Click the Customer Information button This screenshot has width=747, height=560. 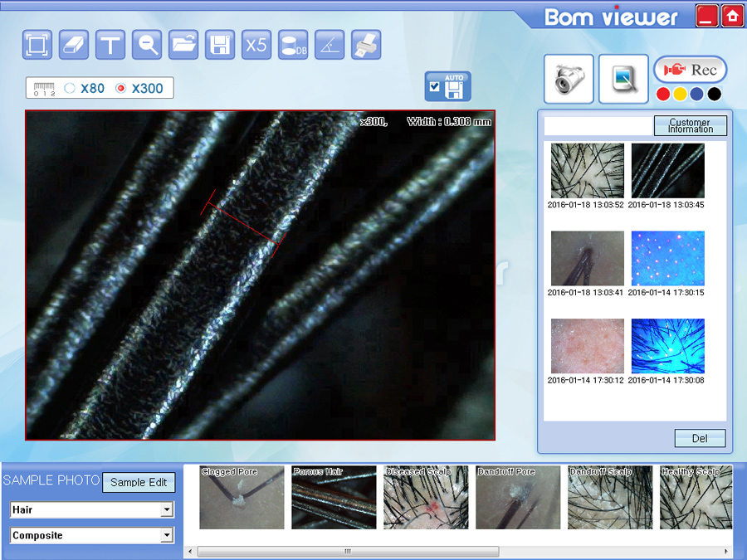click(x=690, y=126)
